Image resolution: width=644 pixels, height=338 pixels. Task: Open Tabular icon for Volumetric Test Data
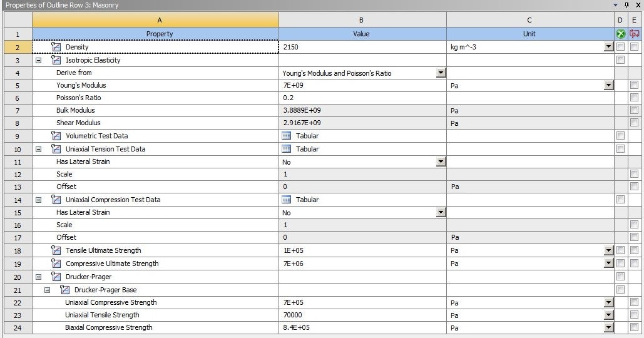[x=287, y=136]
